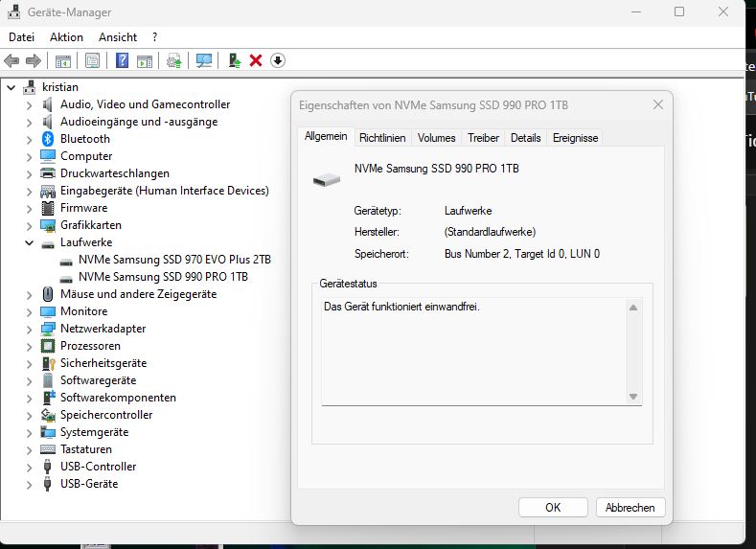Collapse the kristian root node
Screen dimensions: 756x549
(x=11, y=88)
